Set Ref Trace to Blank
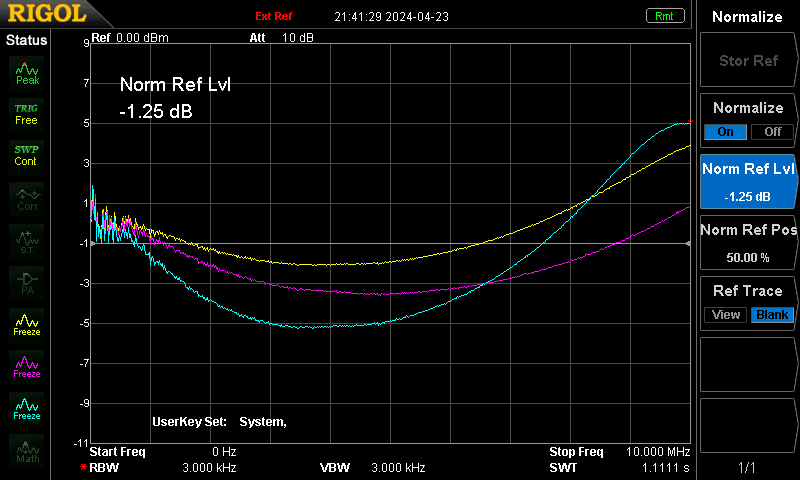The width and height of the screenshot is (800, 480). point(772,315)
